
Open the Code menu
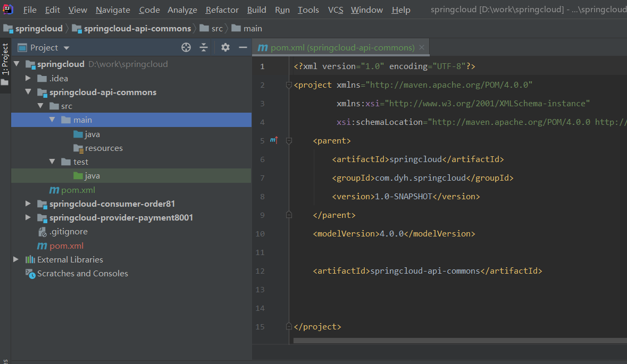149,10
